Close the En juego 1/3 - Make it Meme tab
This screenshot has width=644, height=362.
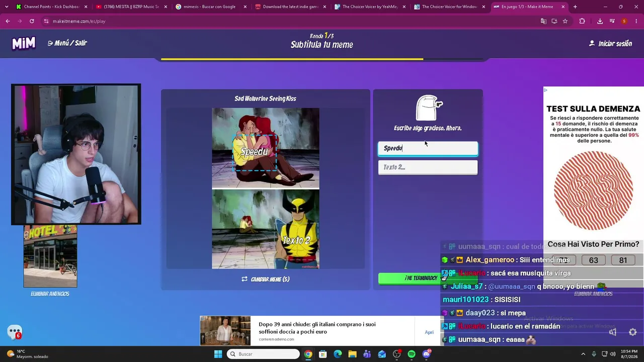click(563, 7)
